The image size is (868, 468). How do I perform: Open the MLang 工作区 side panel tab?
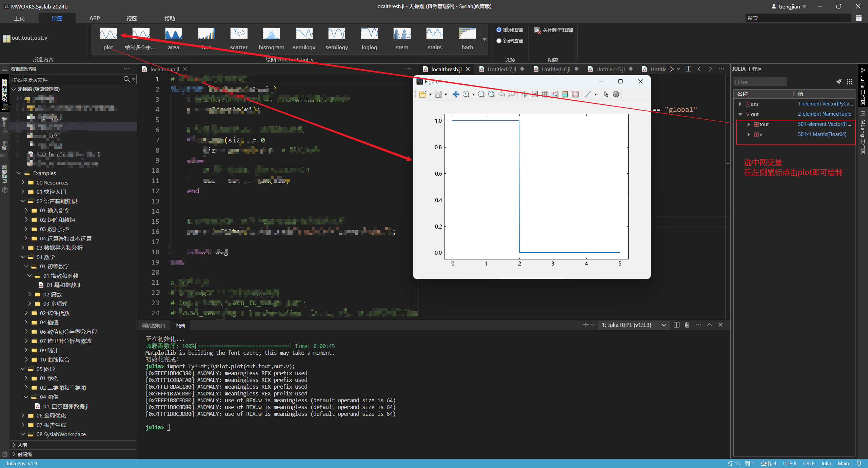pyautogui.click(x=863, y=132)
